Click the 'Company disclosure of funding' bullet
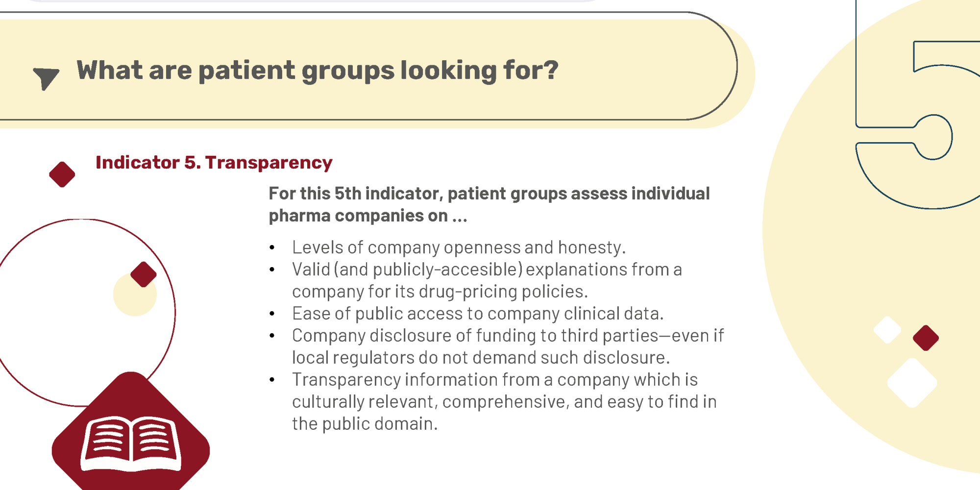Image resolution: width=980 pixels, height=490 pixels. coord(508,346)
